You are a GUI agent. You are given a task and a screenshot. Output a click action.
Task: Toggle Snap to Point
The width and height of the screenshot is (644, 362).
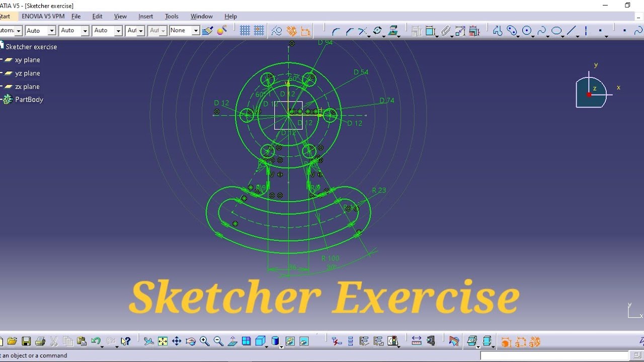point(259,31)
